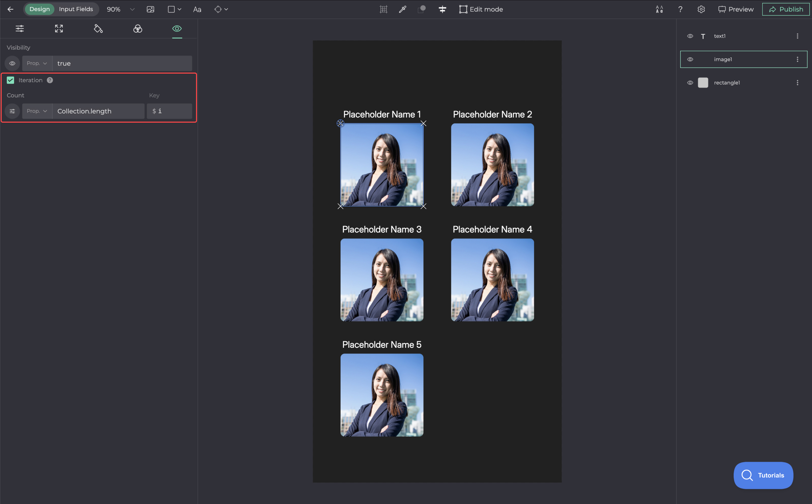The width and height of the screenshot is (812, 504).
Task: Click rectangle1 layer color swatch
Action: click(703, 83)
